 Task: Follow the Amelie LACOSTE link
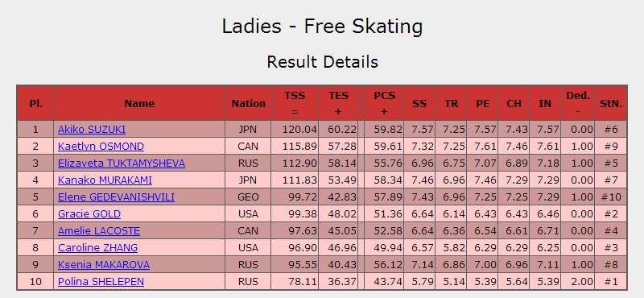click(99, 230)
